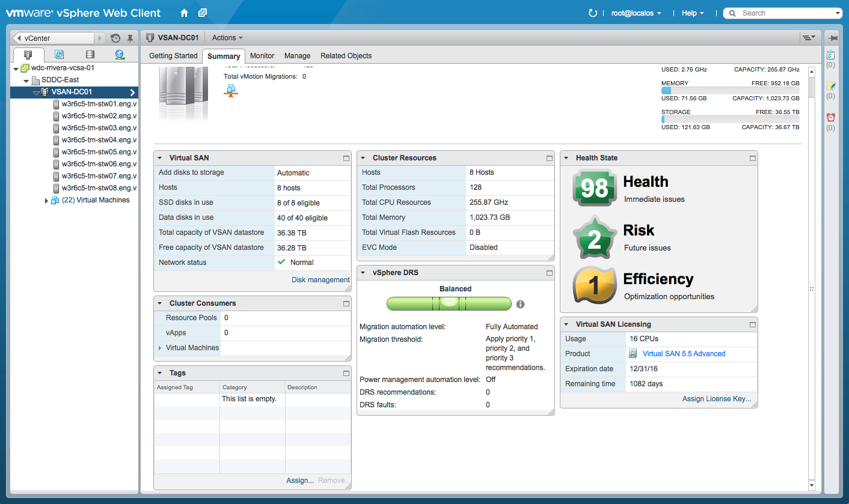Screen dimensions: 849x504
Task: Go to the Home icon in header
Action: coord(184,13)
